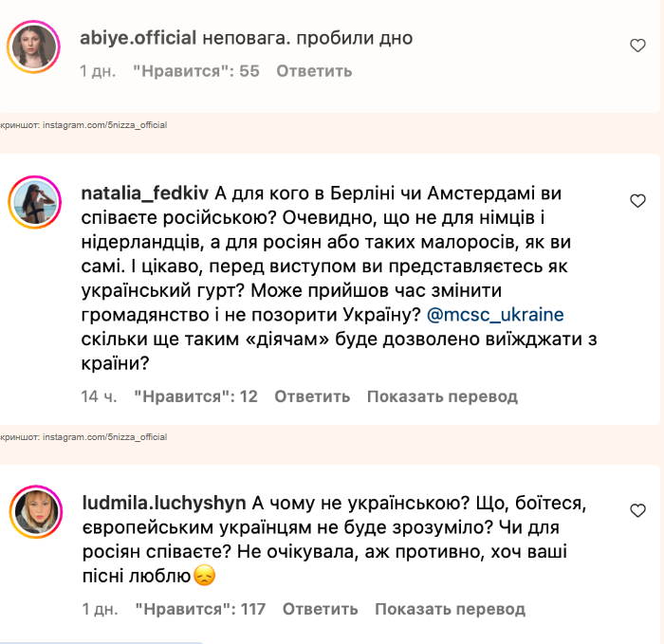Show translation of natalia_fedkiv's comment
664x644 pixels.
(442, 396)
